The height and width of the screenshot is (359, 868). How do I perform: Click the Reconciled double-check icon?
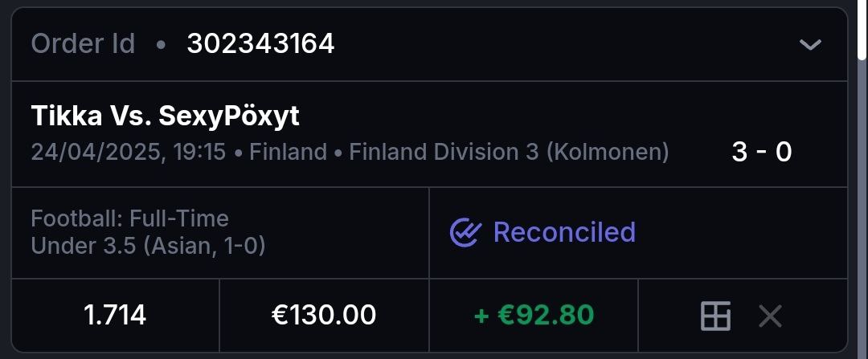tap(465, 233)
